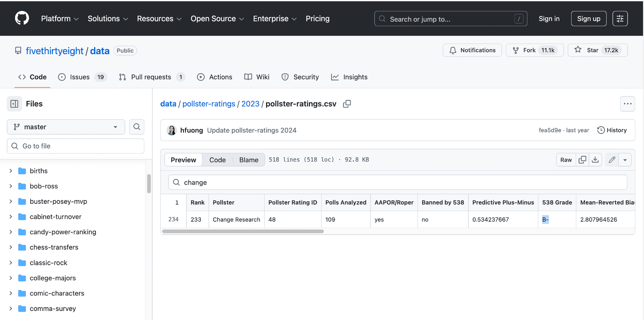Click the pollster-ratings breadcrumb link
The image size is (644, 320).
[209, 104]
